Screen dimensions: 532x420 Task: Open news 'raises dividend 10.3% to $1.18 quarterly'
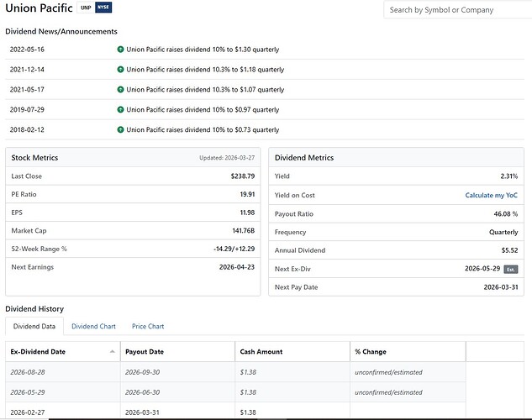coord(205,70)
